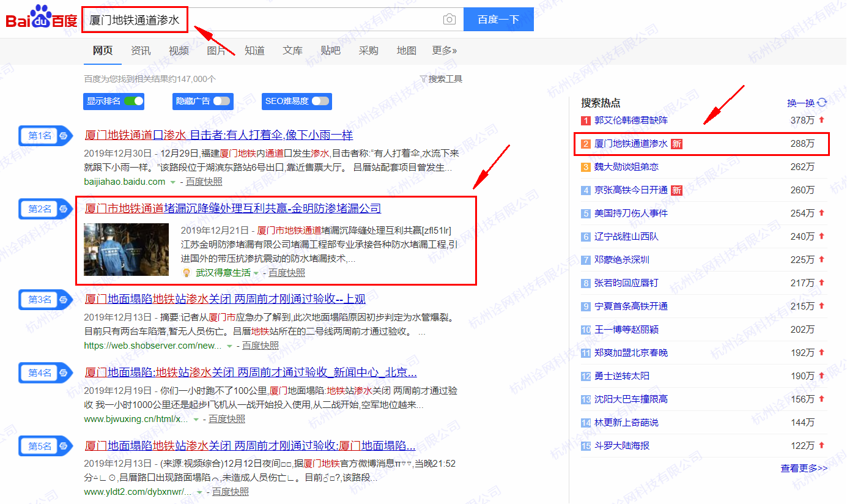Image resolution: width=847 pixels, height=504 pixels.
Task: Switch to the 知道 tab
Action: (x=254, y=51)
